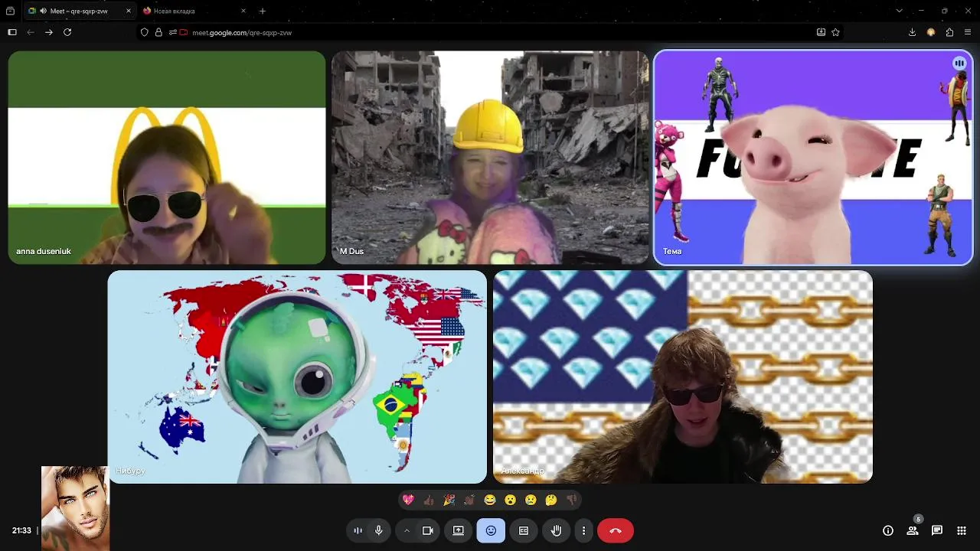Open the browser account profile avatar
Screen dimensions: 980x551
tap(931, 32)
